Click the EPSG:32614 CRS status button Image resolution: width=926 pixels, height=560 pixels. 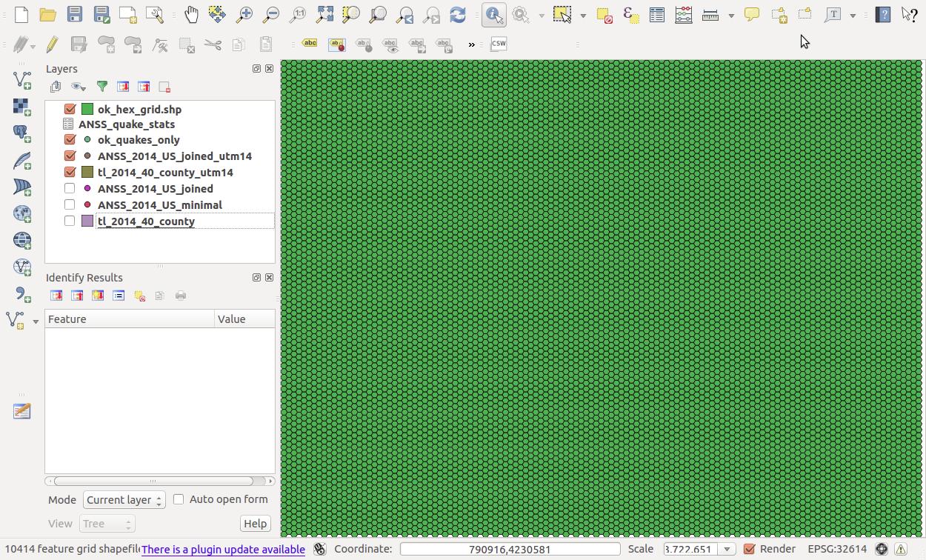point(837,549)
